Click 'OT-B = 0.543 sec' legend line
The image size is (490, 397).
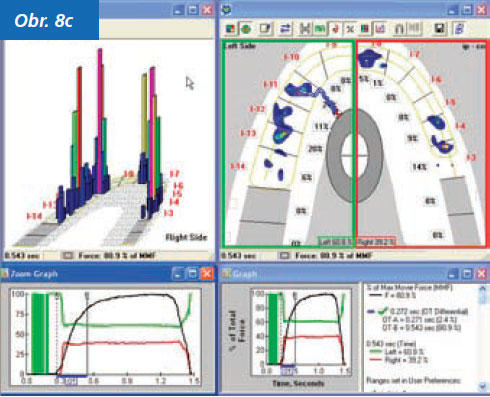[x=421, y=328]
